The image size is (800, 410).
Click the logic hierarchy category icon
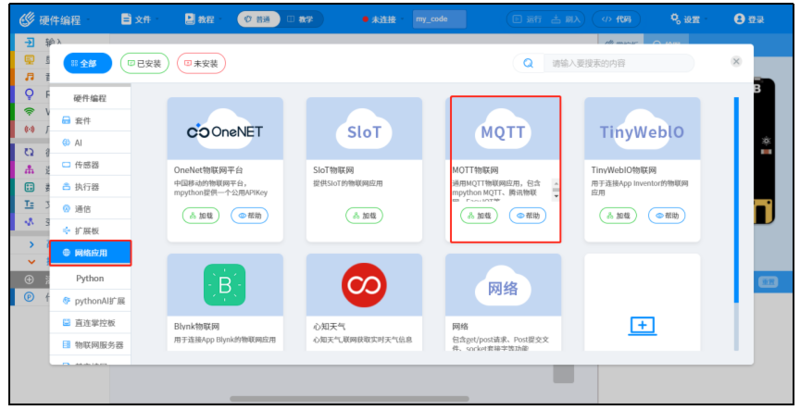(x=30, y=170)
